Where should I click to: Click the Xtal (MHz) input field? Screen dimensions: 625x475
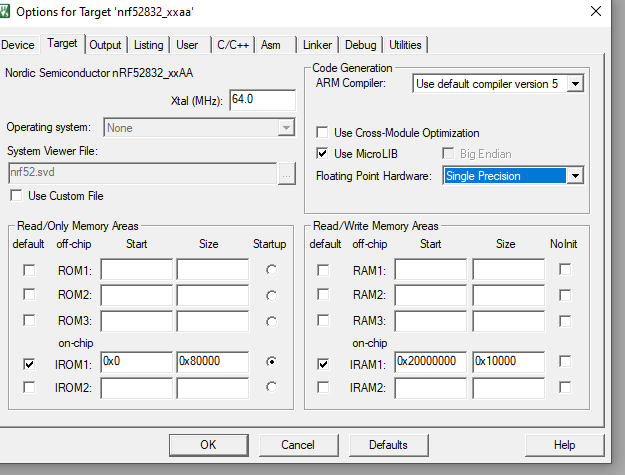(262, 100)
